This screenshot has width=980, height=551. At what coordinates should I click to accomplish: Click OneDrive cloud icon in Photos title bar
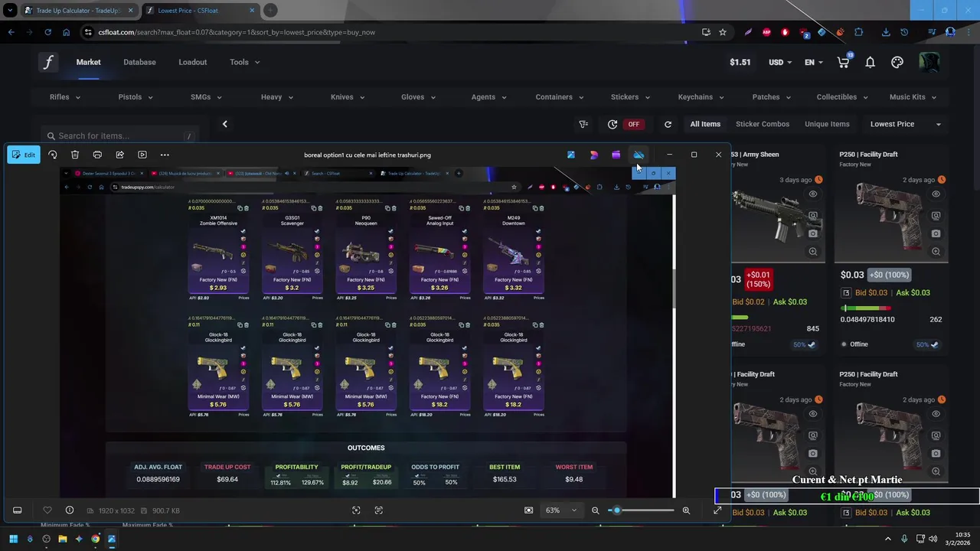(x=639, y=155)
